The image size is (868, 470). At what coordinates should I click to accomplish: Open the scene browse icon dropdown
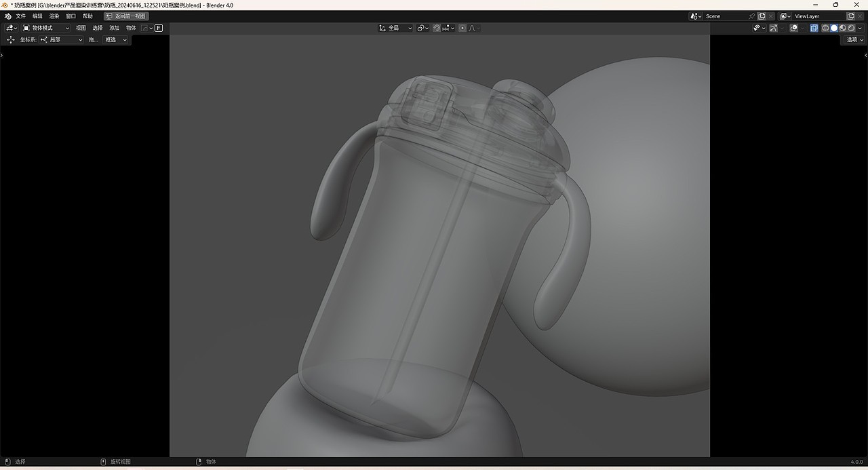696,16
